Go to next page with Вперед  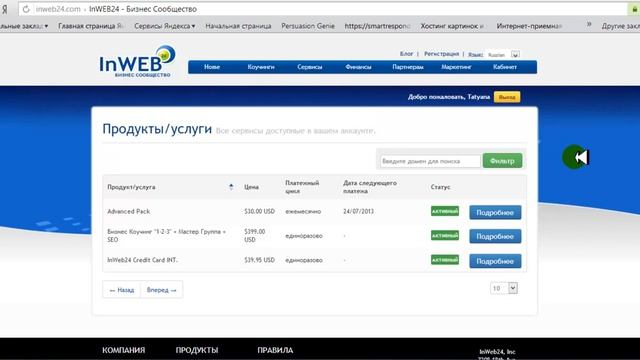click(x=162, y=290)
